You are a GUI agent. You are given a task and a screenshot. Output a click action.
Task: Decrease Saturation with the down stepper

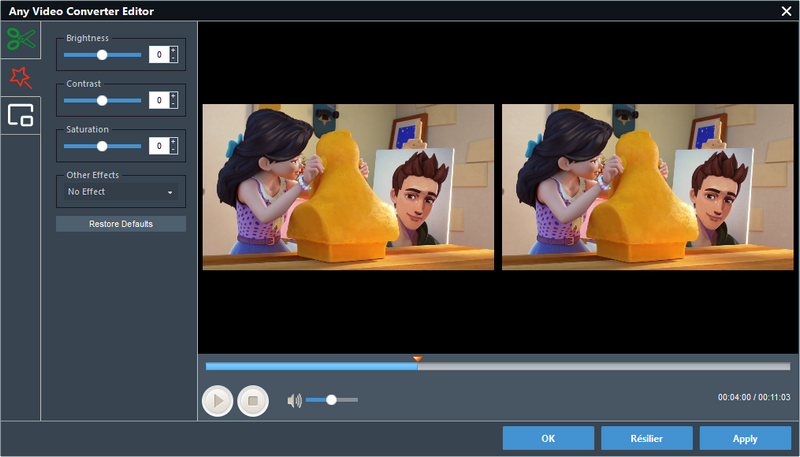tap(173, 150)
